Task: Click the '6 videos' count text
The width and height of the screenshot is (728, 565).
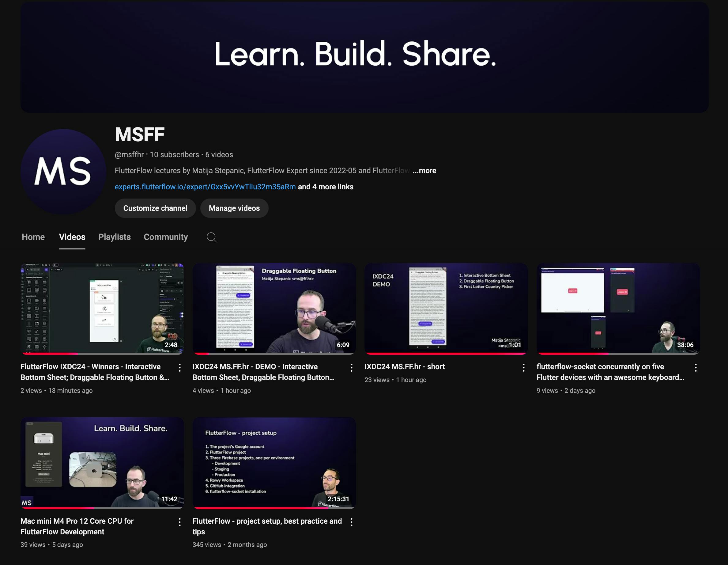Action: (x=219, y=154)
